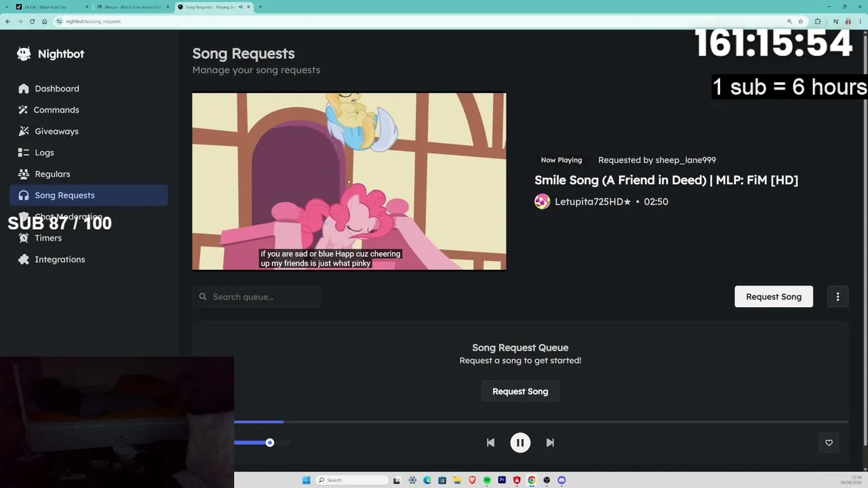868x488 pixels.
Task: Launch Brave browser from the taskbar
Action: pos(472,481)
